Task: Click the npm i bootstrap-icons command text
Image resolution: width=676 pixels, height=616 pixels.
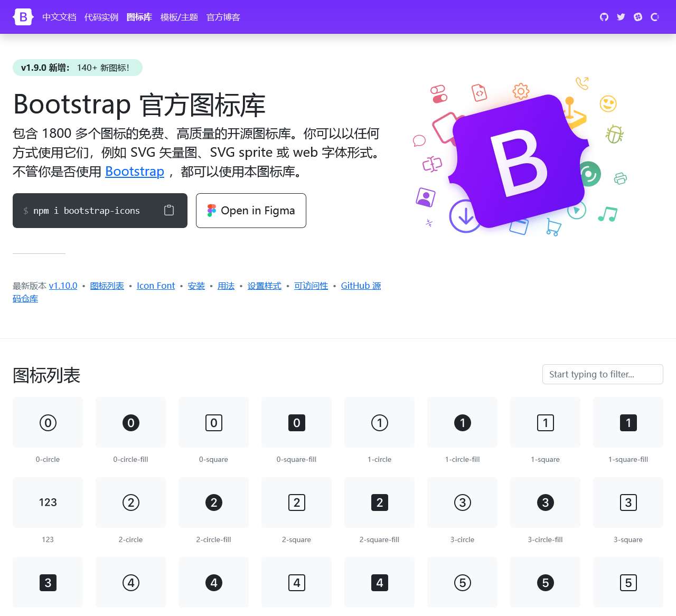Action: (87, 211)
